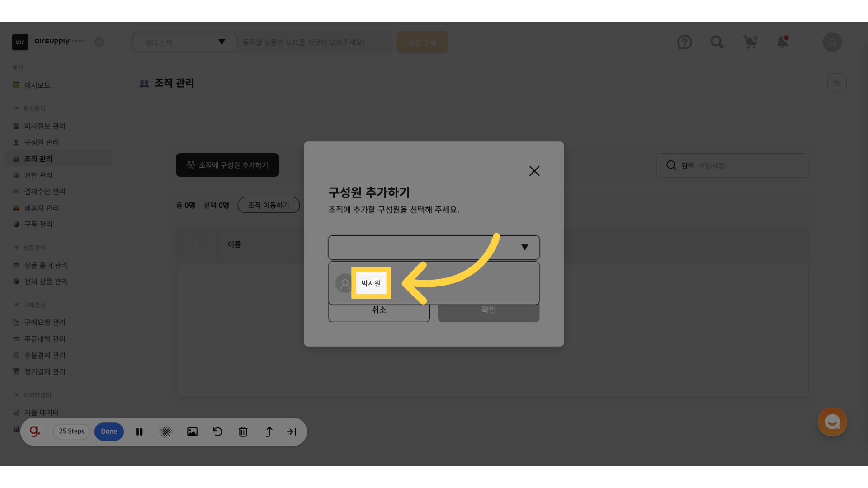Open 구성원 관리 in sidebar
Image resolution: width=868 pixels, height=488 pixels.
pyautogui.click(x=42, y=142)
